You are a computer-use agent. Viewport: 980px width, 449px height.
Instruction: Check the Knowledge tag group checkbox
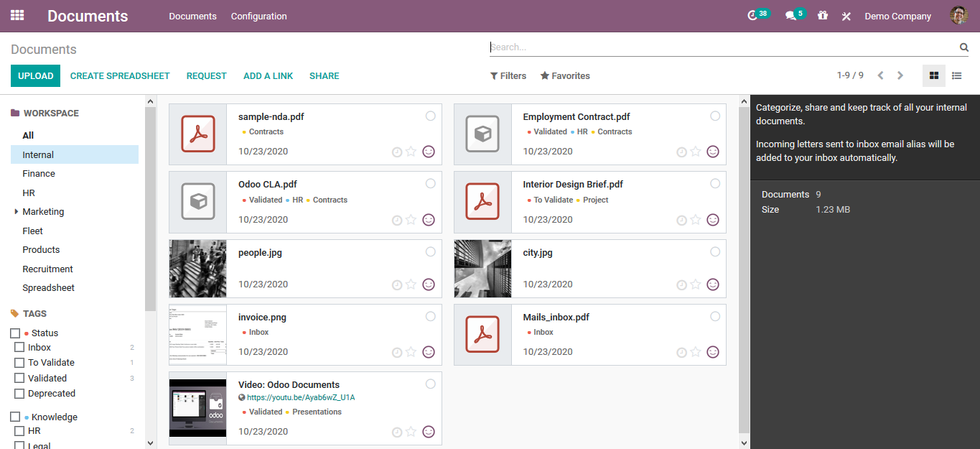15,417
